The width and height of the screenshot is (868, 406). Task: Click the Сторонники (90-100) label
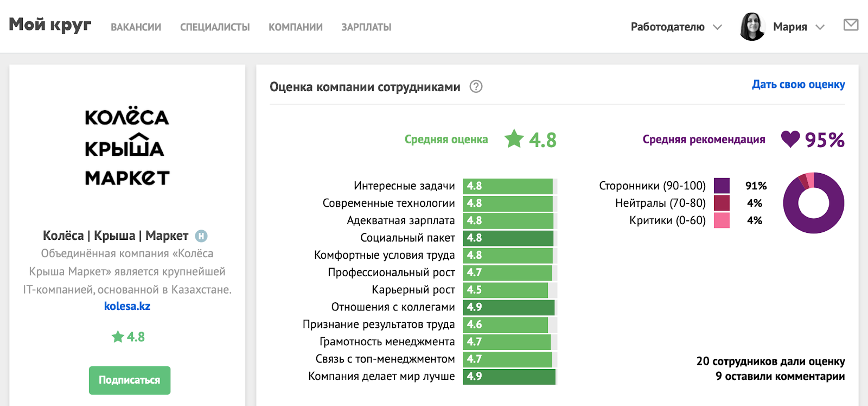coord(652,186)
